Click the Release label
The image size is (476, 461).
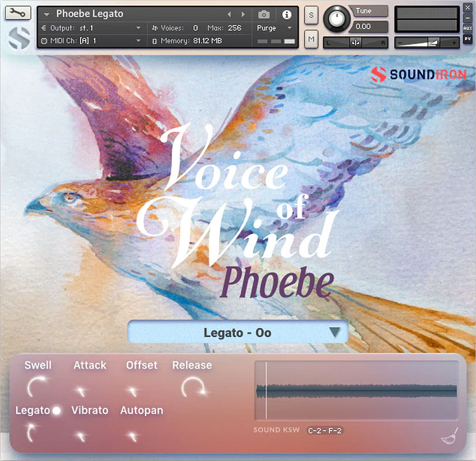[x=192, y=365]
